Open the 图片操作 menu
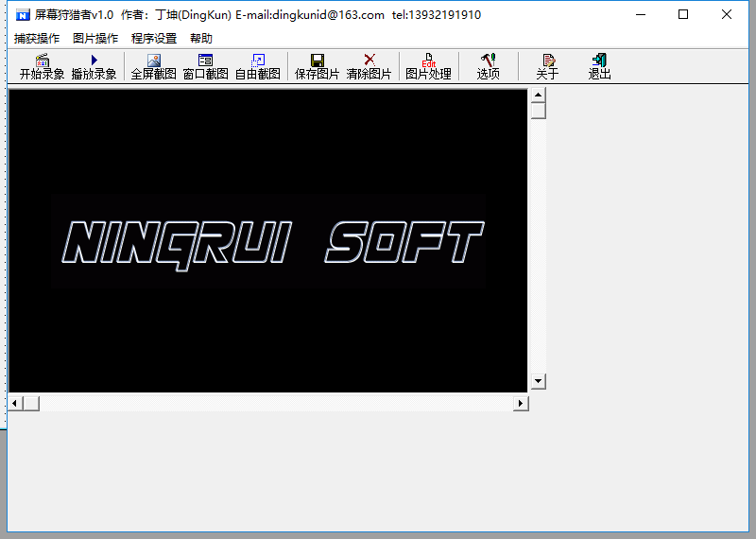This screenshot has width=756, height=539. point(95,39)
